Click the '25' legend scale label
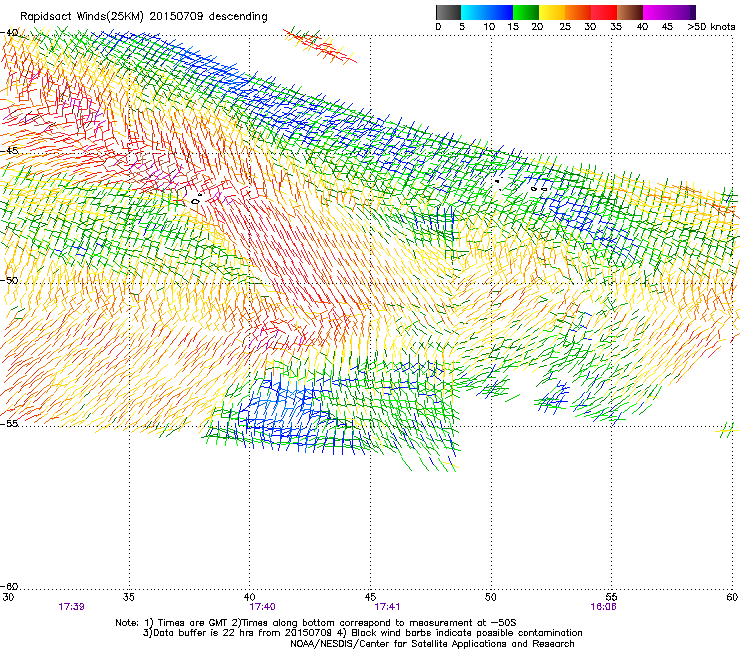 [x=564, y=27]
